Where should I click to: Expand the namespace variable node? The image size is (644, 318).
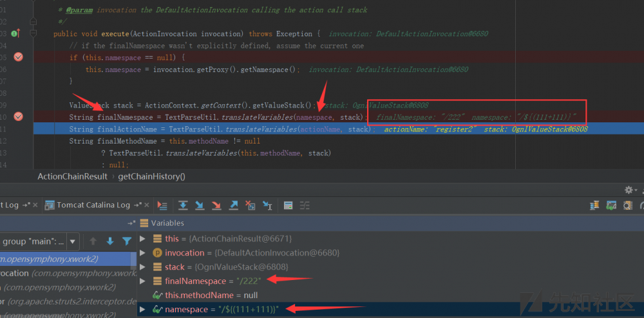point(142,310)
